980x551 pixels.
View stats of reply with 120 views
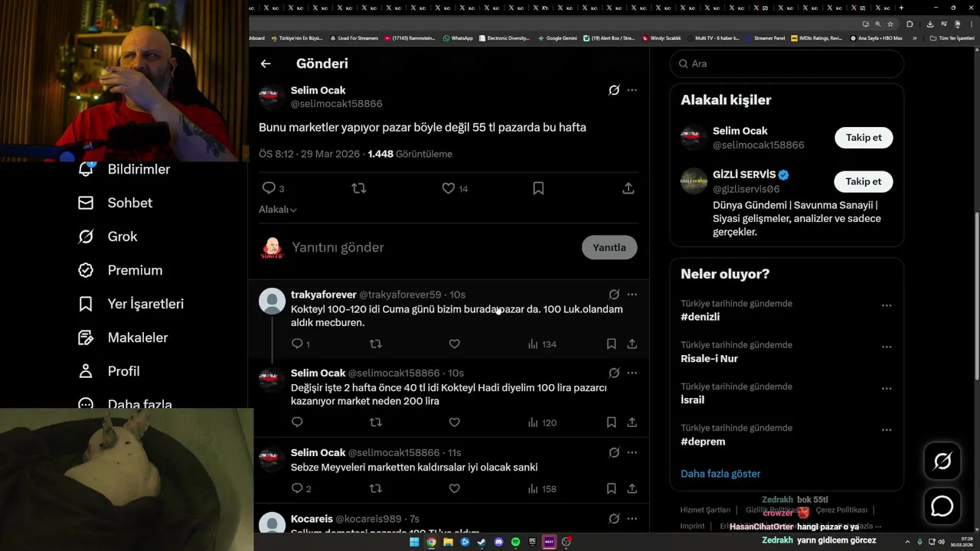(x=542, y=422)
